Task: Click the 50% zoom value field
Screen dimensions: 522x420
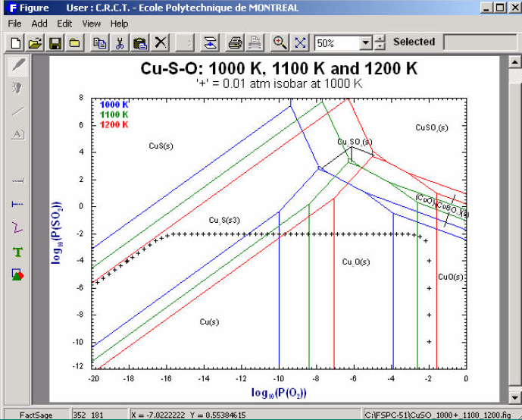Action: [x=337, y=43]
